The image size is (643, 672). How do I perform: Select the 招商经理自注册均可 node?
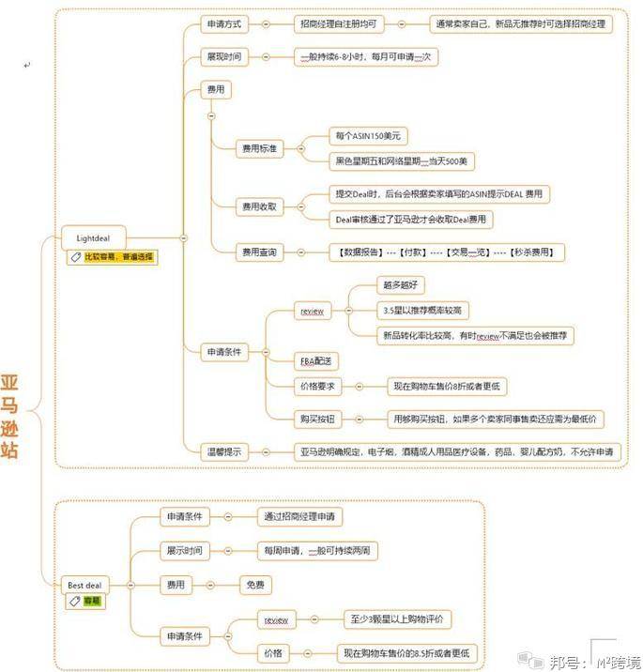click(x=339, y=24)
